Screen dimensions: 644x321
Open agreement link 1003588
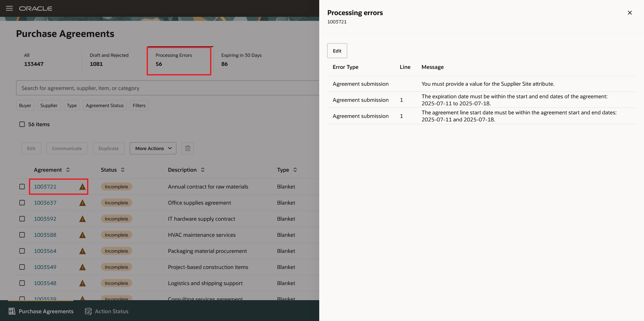(45, 235)
